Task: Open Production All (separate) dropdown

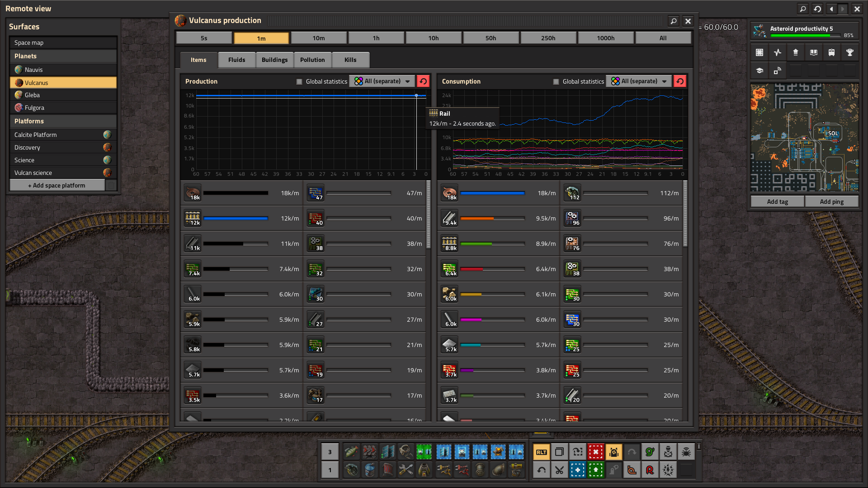Action: click(x=382, y=81)
